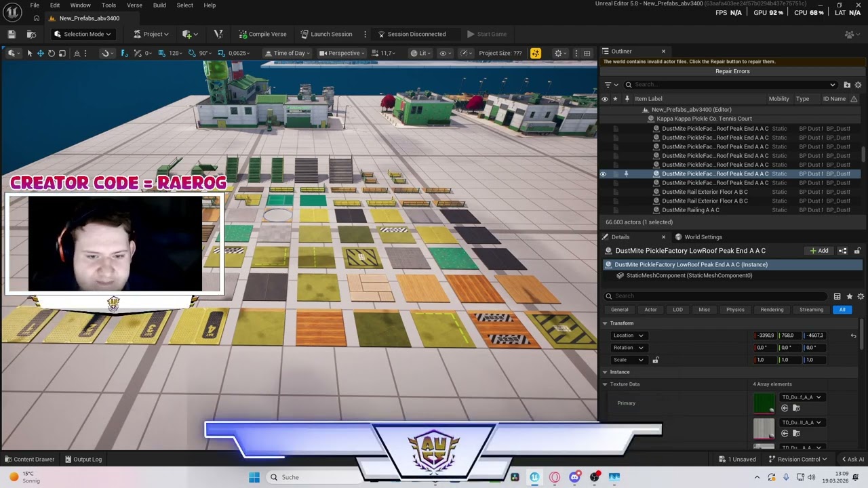Open Discord from the taskbar

575,477
